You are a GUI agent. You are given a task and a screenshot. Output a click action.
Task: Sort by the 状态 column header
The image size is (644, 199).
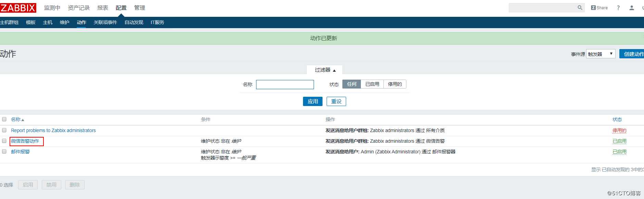point(617,119)
